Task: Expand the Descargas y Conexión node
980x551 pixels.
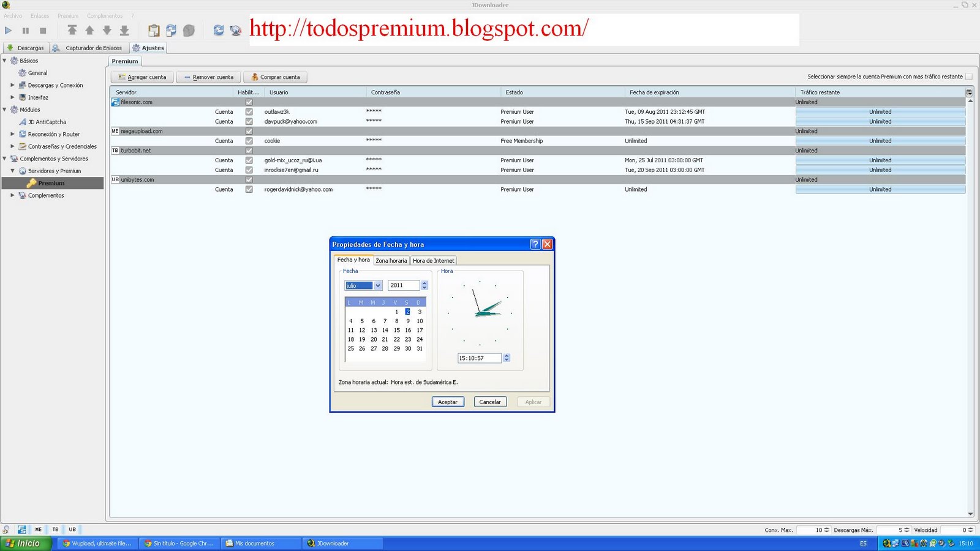Action: [12, 85]
